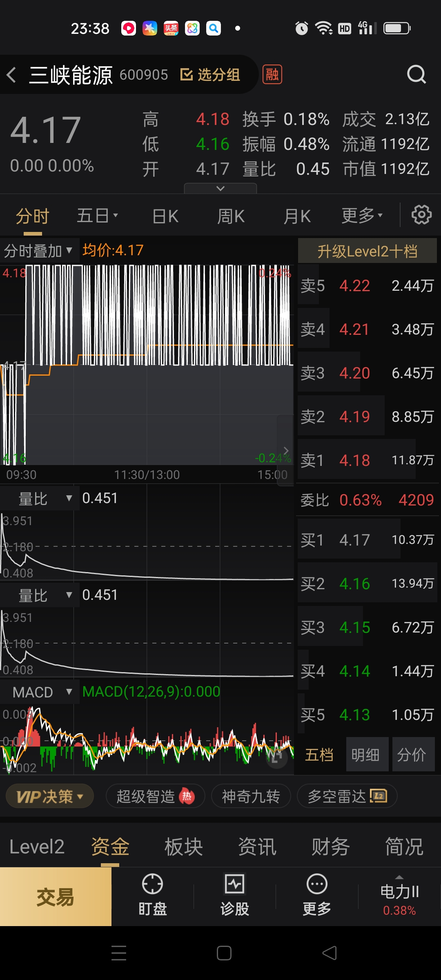Select the 周K chart tab
This screenshot has height=980, width=441.
(231, 216)
